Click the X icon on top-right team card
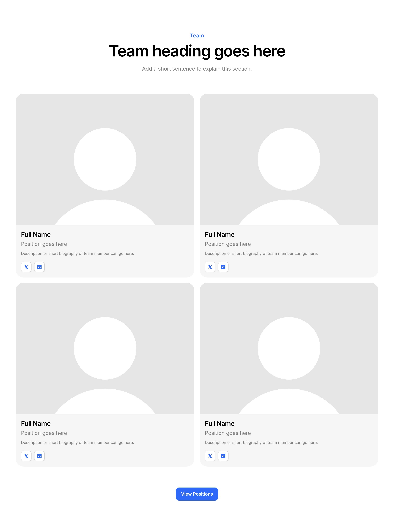This screenshot has width=394, height=532. (210, 267)
